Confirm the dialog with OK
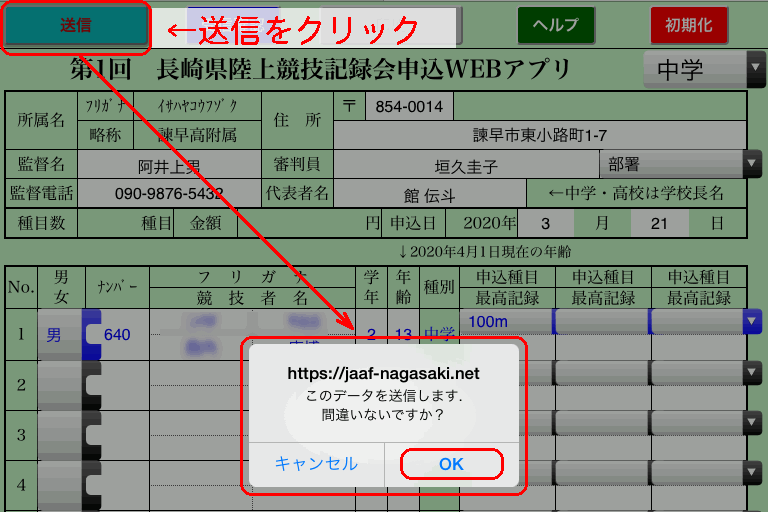Image resolution: width=768 pixels, height=512 pixels. (451, 464)
